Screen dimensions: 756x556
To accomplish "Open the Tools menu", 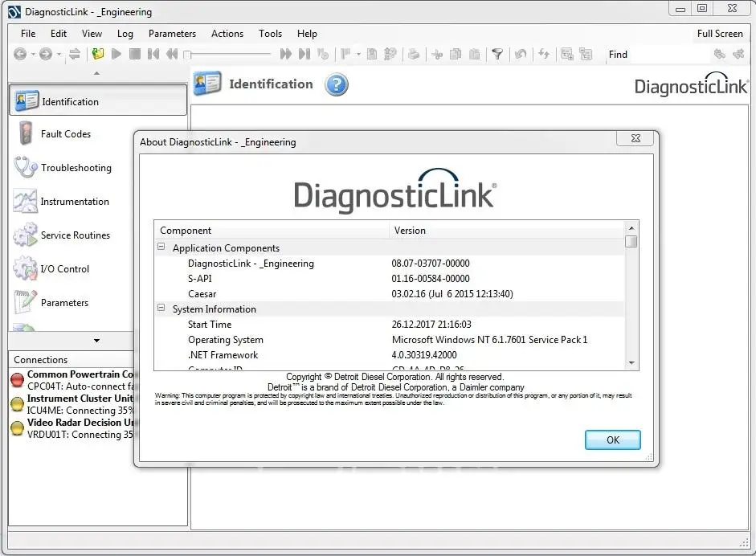I will coord(270,34).
